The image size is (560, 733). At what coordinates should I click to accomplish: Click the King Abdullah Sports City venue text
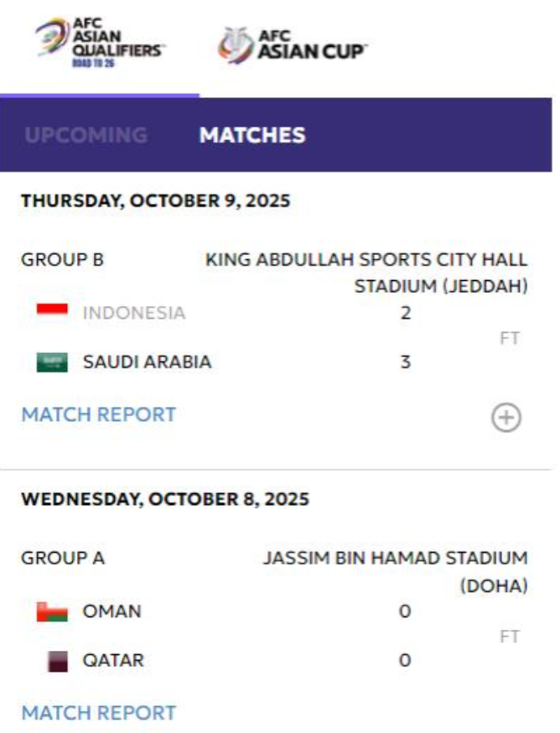tap(366, 273)
